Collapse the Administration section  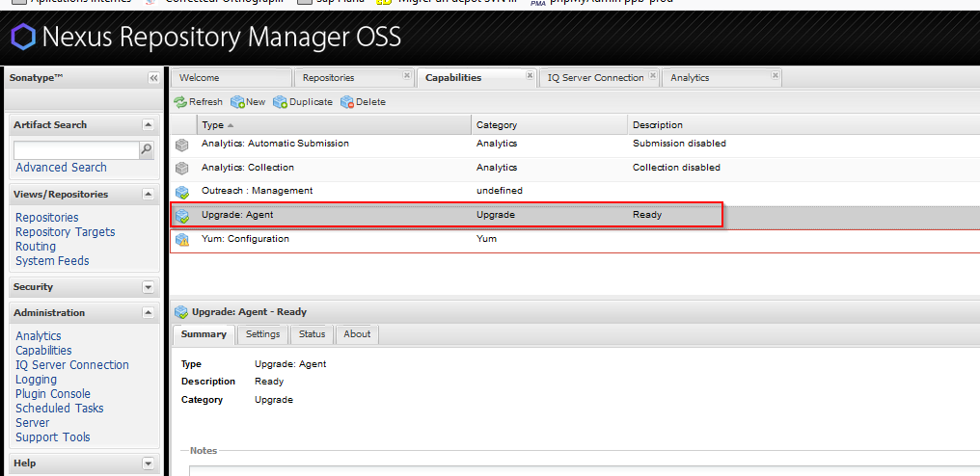148,313
